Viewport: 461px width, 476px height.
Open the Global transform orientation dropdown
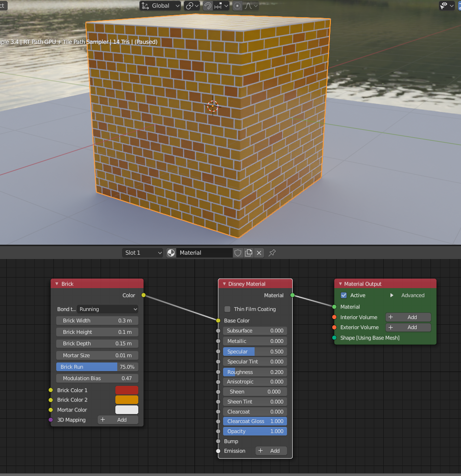coord(160,6)
